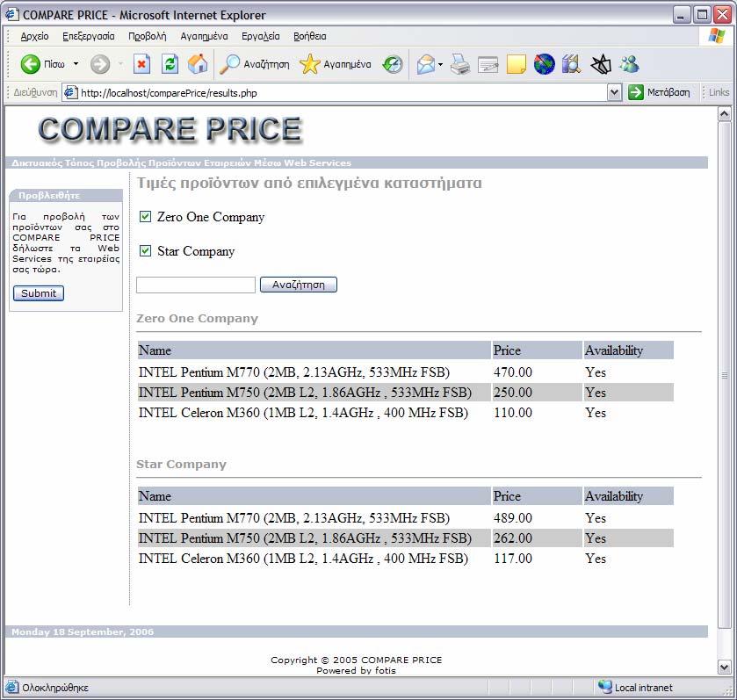This screenshot has width=737, height=700.
Task: Open the Mail button dropdown arrow
Action: point(440,64)
